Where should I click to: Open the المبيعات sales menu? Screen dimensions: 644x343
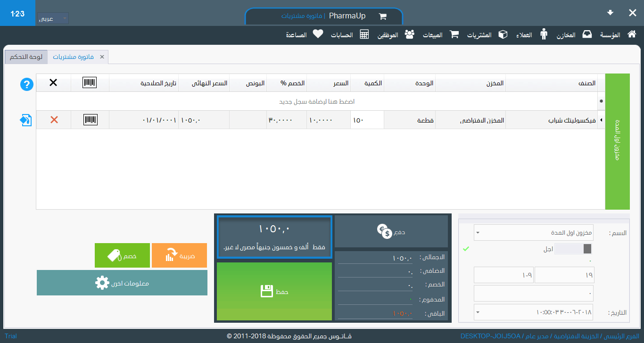click(441, 35)
